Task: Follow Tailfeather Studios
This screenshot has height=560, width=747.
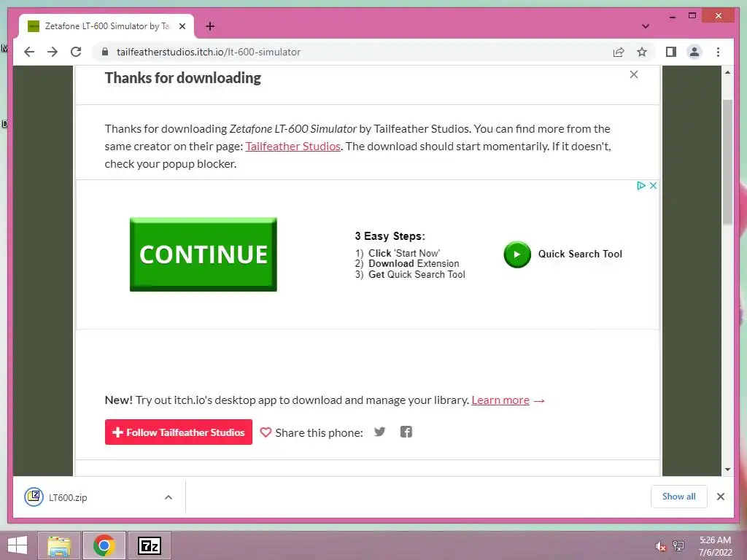Action: (x=179, y=432)
